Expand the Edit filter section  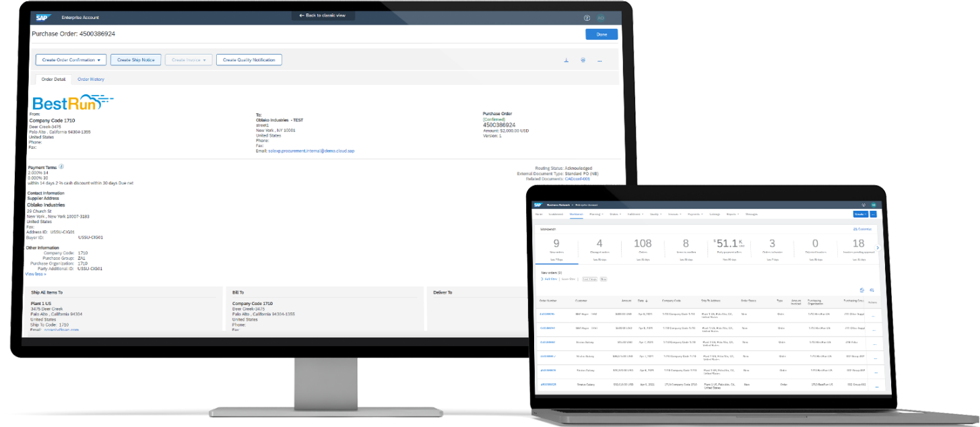click(548, 278)
